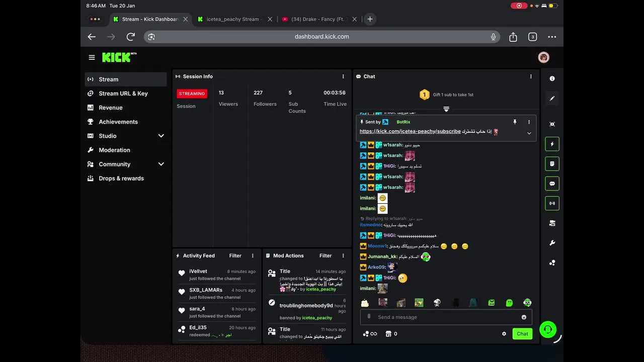Click the pencil edit layout icon
The height and width of the screenshot is (362, 644).
[552, 99]
